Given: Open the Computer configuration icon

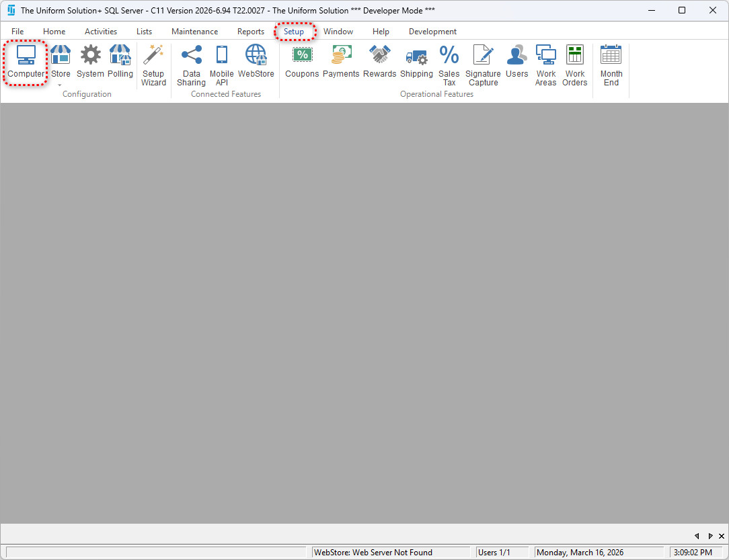Looking at the screenshot, I should point(26,62).
